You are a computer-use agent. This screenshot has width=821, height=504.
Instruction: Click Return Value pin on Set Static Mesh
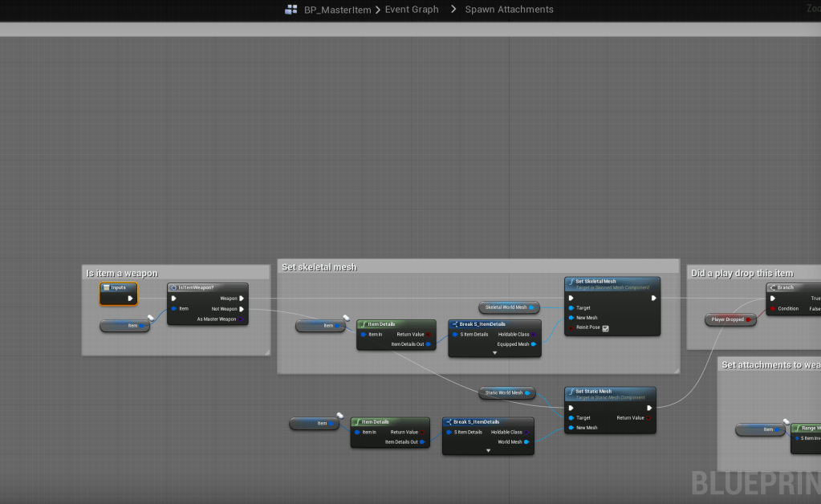(648, 417)
